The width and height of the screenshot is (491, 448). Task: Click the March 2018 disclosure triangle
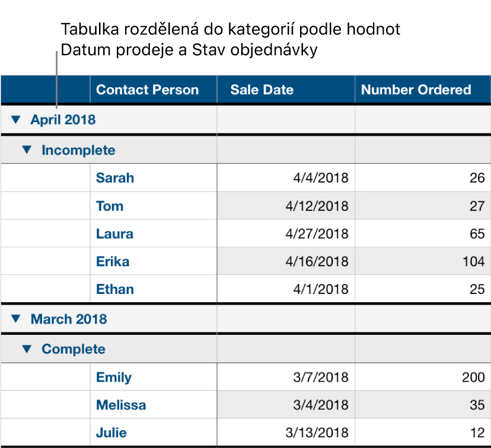(x=16, y=319)
